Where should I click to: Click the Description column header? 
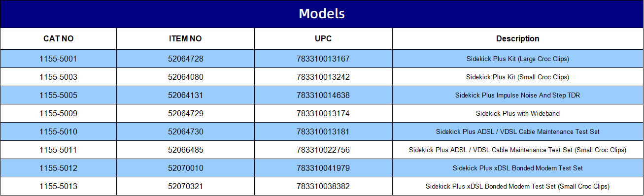coord(518,38)
